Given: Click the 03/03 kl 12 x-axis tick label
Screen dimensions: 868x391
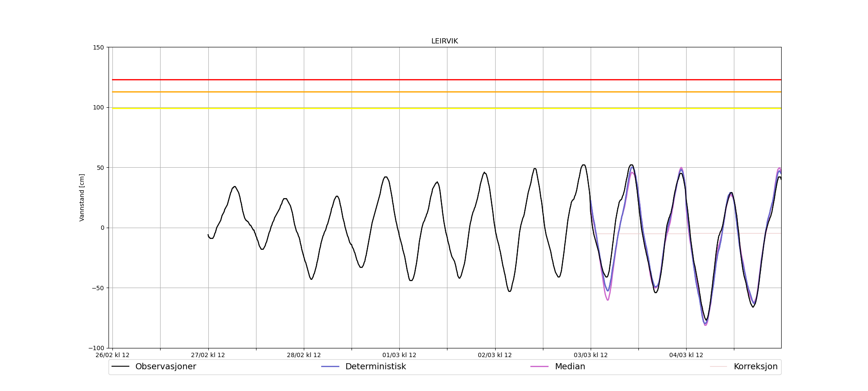Looking at the screenshot, I should click(591, 355).
